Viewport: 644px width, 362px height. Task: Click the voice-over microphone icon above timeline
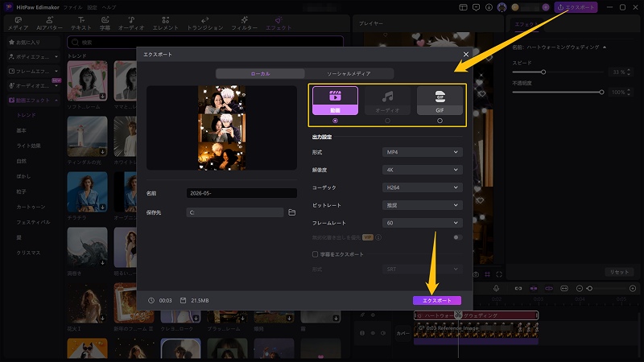click(496, 289)
